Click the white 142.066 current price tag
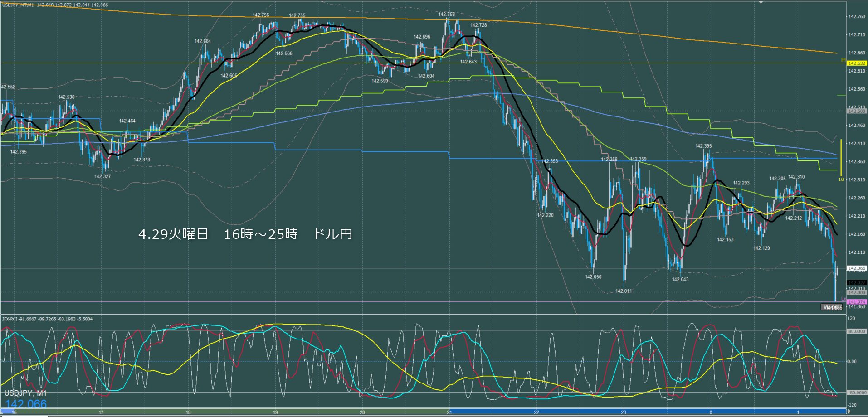Screen dimensions: 868x417 coord(857,268)
